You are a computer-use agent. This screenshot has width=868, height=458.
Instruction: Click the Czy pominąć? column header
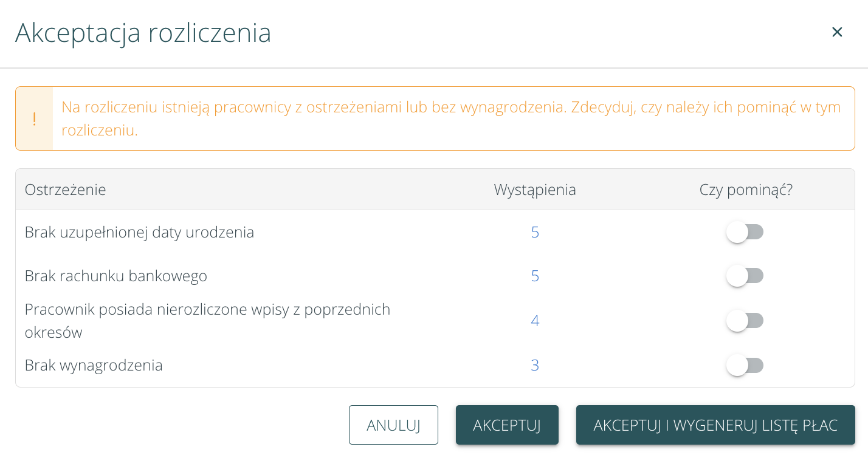coord(746,190)
